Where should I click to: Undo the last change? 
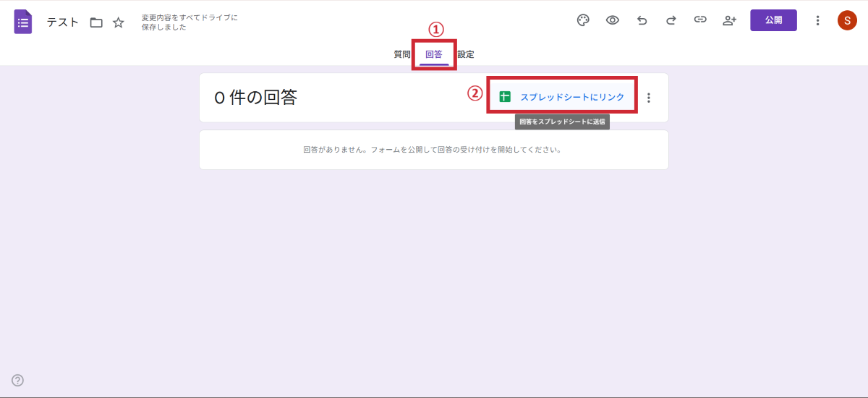tap(642, 20)
